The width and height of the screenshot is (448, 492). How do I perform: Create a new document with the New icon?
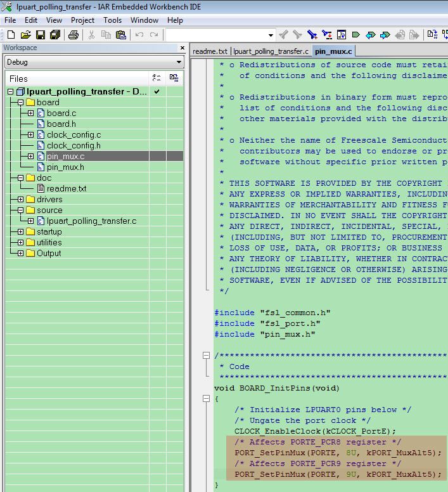[x=11, y=34]
